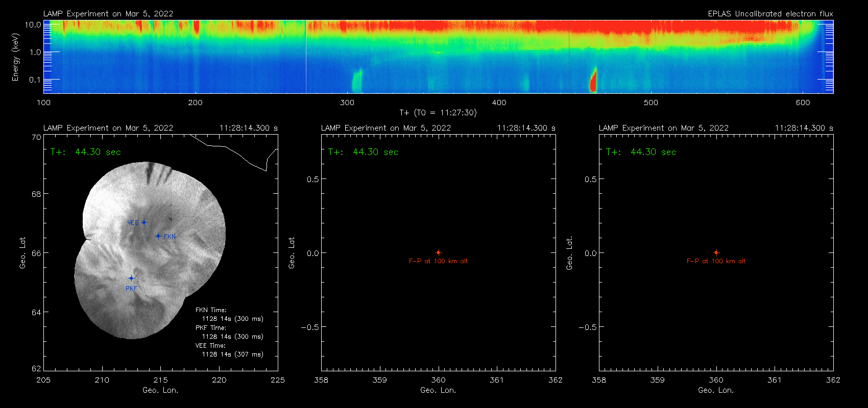Click the '225' longitude tick on map
868x408 pixels.
click(278, 380)
